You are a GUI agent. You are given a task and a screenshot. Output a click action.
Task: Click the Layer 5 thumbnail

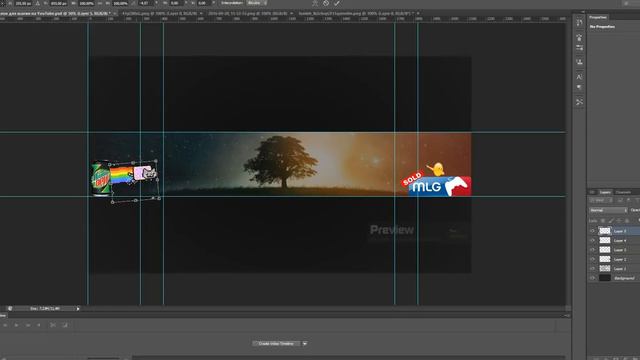[604, 231]
